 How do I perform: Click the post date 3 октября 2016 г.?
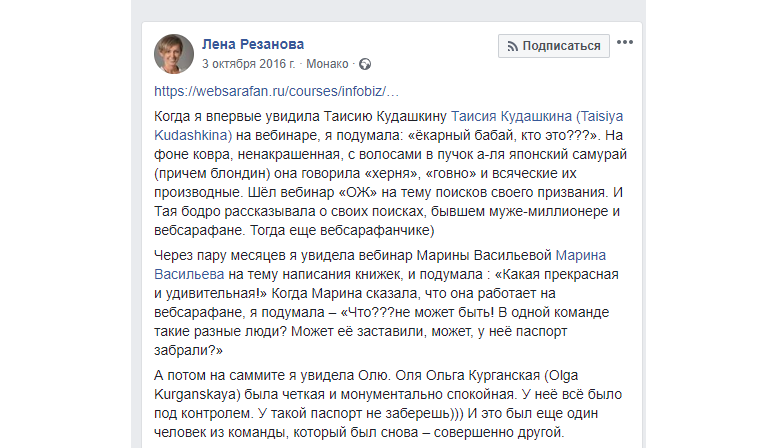click(249, 64)
